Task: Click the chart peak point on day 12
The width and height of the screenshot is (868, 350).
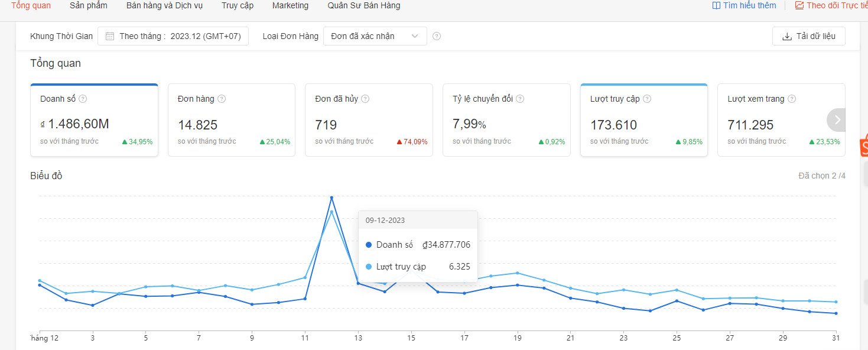Action: tap(331, 197)
